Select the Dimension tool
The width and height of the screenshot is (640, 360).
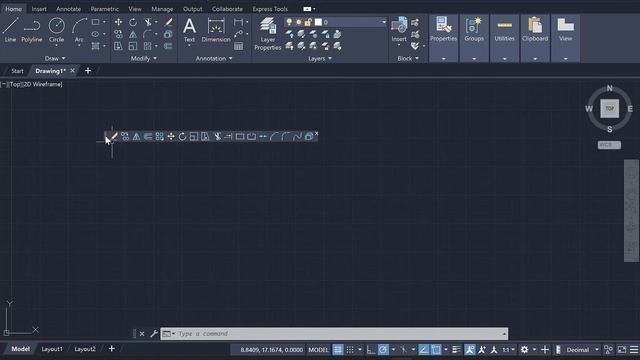click(216, 30)
